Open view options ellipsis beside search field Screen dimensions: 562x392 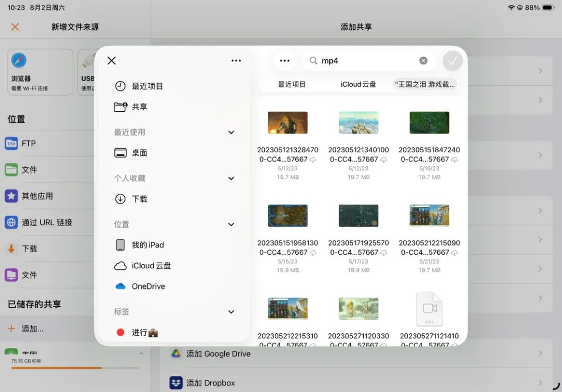[x=285, y=60]
